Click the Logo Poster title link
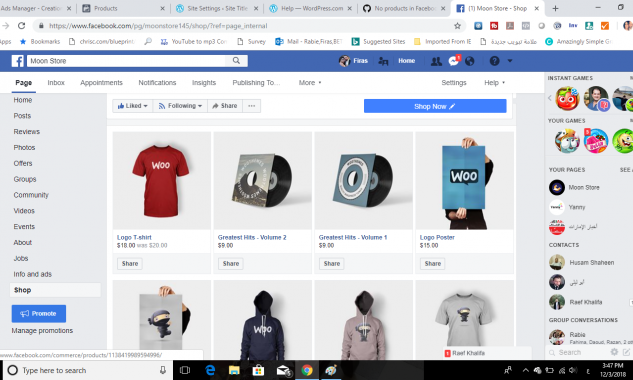Viewport: 633px width, 380px height. (437, 237)
